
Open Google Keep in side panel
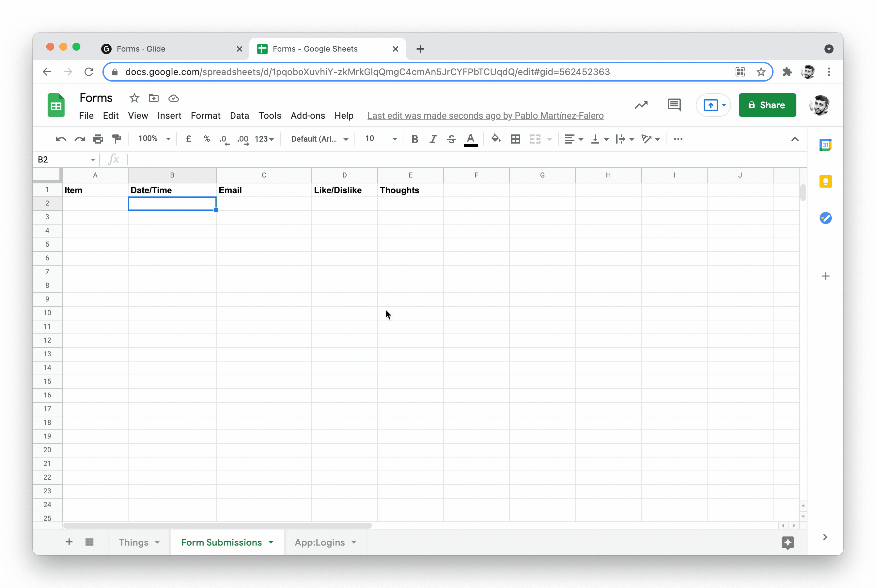click(x=825, y=182)
